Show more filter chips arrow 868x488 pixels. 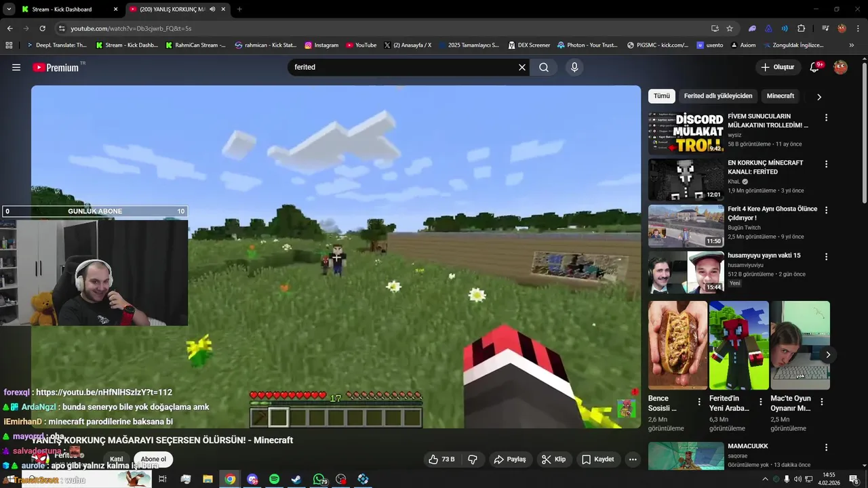[818, 97]
